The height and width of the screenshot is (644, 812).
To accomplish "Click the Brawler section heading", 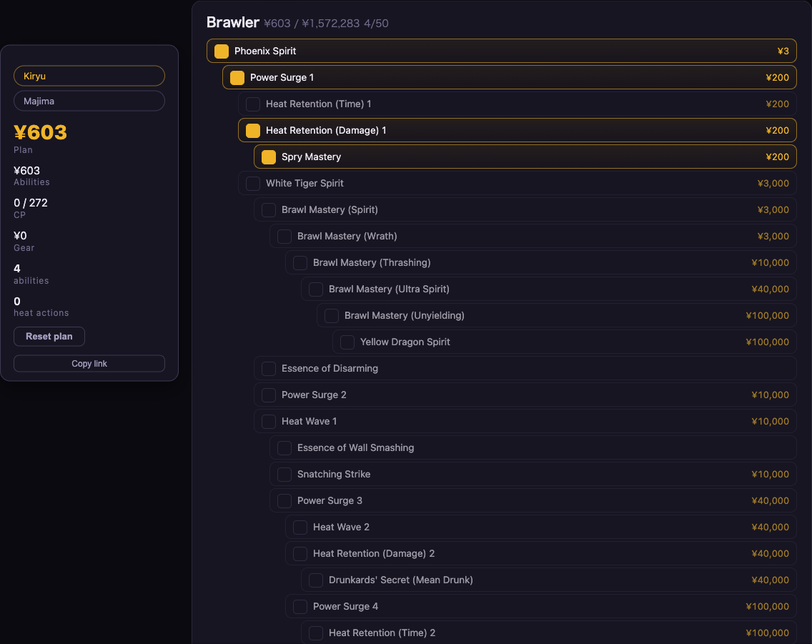I will (233, 22).
